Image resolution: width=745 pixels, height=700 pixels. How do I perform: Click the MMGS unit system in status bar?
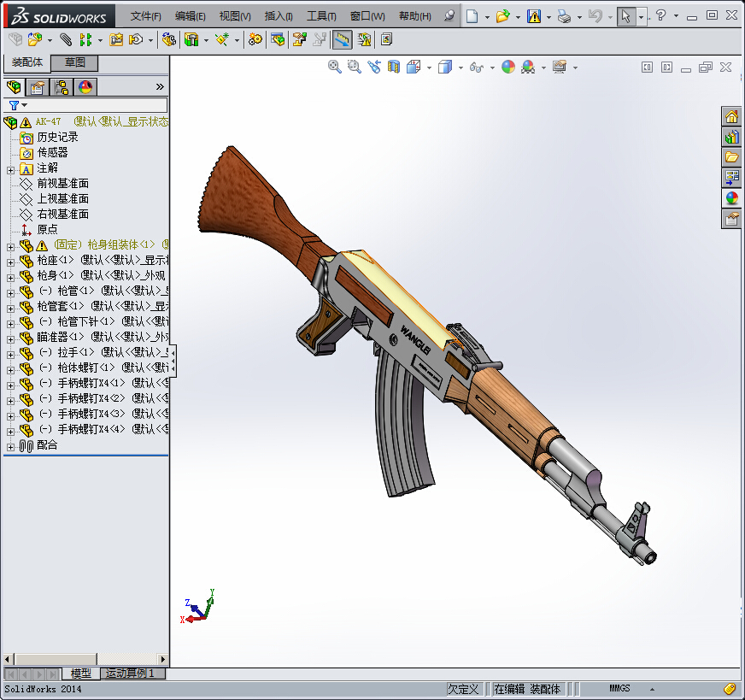coord(619,689)
